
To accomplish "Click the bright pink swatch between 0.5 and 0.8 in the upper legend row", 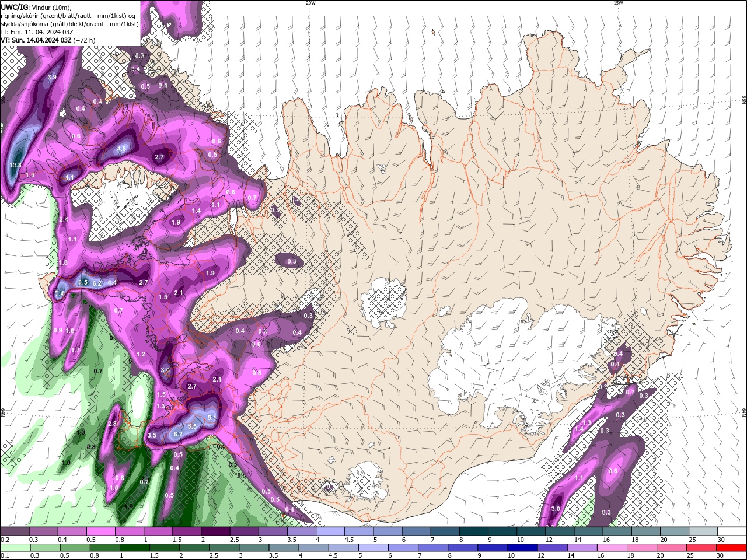I will pos(100,531).
